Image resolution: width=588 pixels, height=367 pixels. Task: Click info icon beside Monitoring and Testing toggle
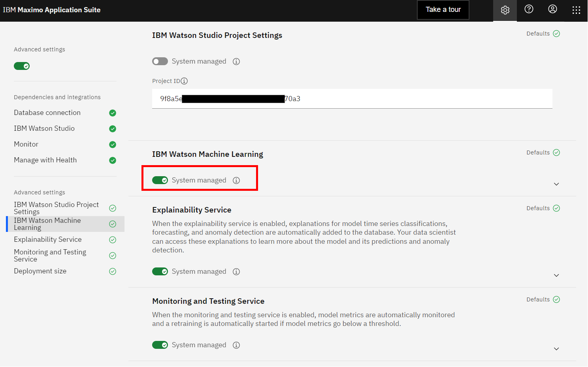(236, 345)
